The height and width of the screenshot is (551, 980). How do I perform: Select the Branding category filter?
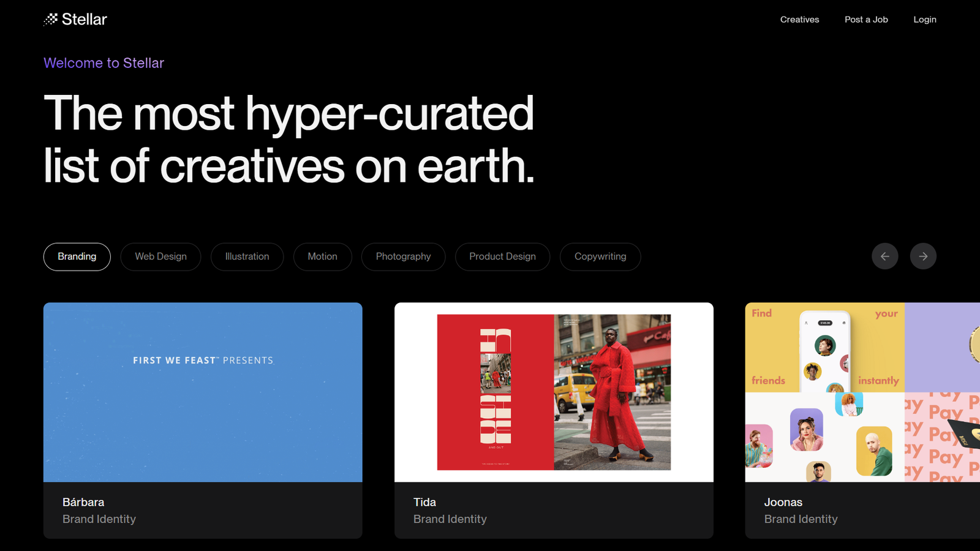[77, 257]
